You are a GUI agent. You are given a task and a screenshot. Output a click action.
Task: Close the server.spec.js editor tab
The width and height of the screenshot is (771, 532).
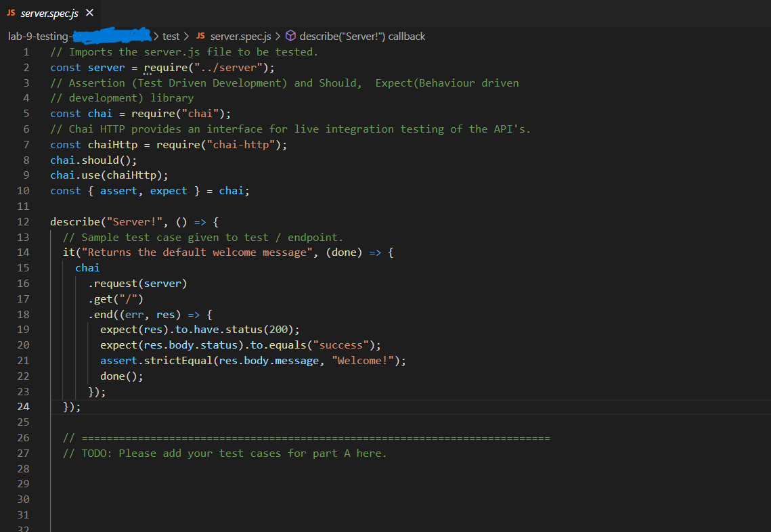[89, 12]
